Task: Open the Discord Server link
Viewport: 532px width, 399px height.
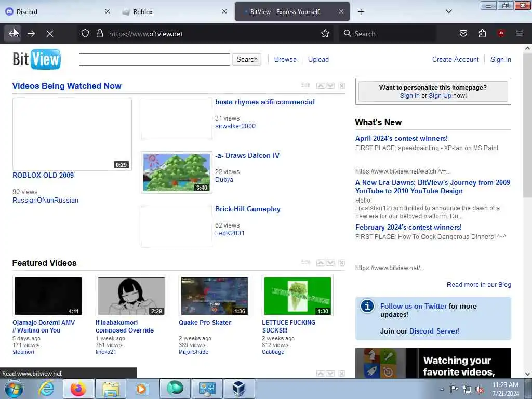Action: coord(434,331)
